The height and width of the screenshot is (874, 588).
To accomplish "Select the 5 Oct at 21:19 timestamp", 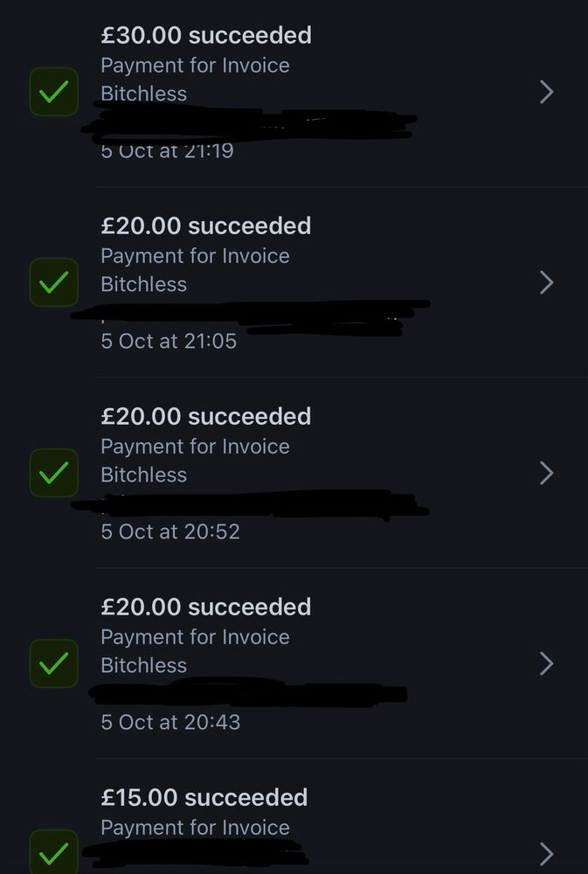I will point(167,151).
